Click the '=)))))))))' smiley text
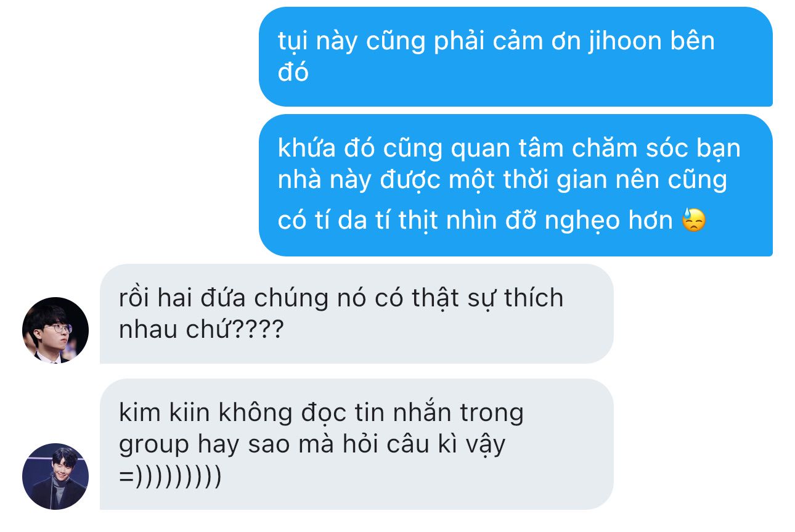Viewport: 795px width, 532px height. [170, 477]
